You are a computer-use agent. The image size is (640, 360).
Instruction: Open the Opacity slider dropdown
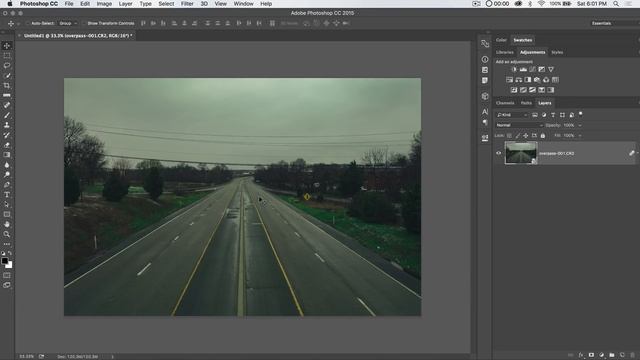(x=580, y=125)
